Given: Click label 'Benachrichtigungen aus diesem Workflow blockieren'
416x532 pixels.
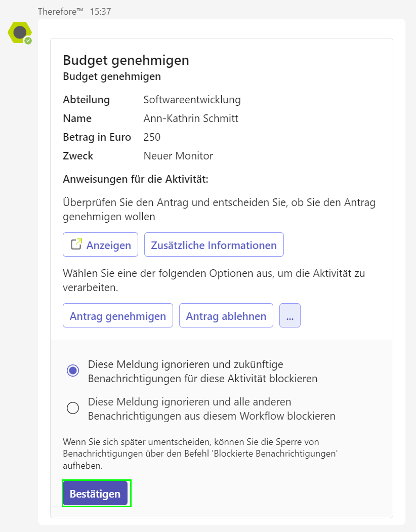Looking at the screenshot, I should click(212, 416).
